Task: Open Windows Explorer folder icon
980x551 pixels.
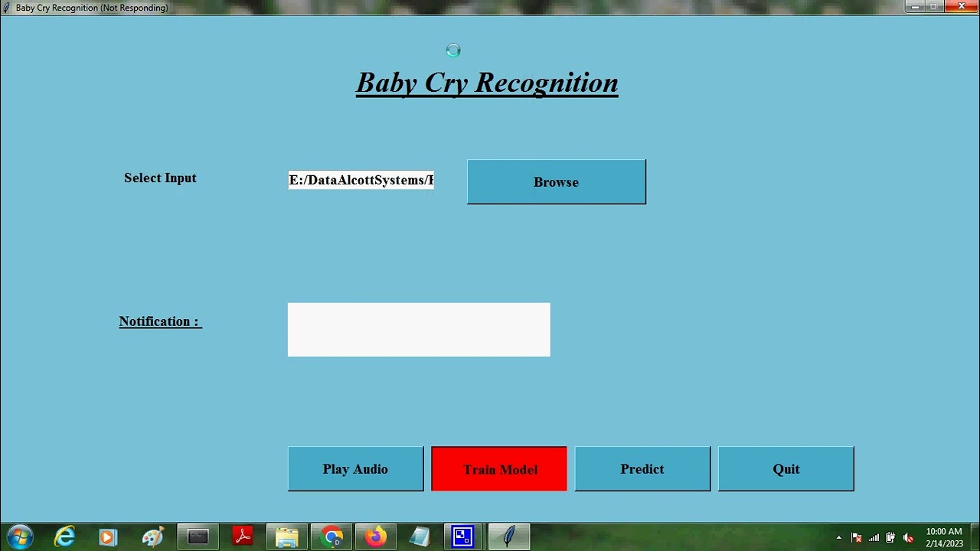Action: pos(287,537)
